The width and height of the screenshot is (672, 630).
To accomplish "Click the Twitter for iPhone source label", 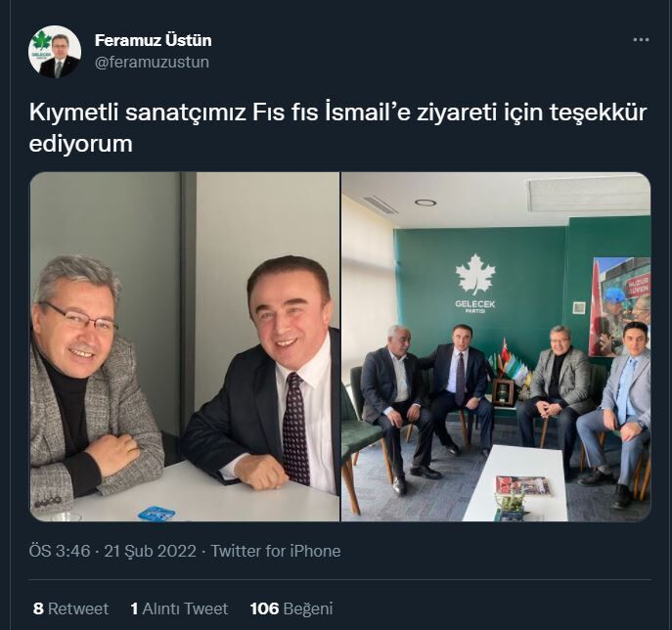I will click(x=276, y=551).
